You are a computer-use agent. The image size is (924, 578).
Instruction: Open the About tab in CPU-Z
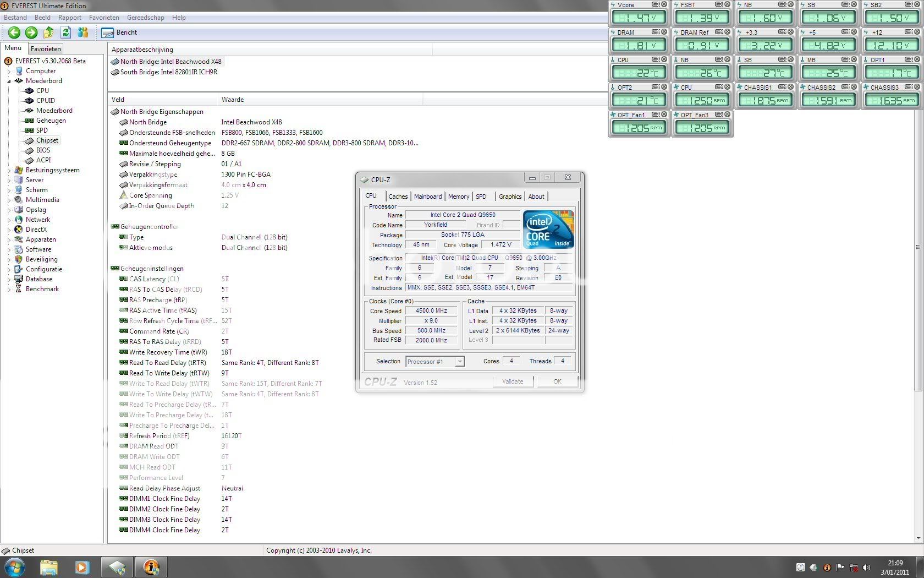pyautogui.click(x=536, y=197)
